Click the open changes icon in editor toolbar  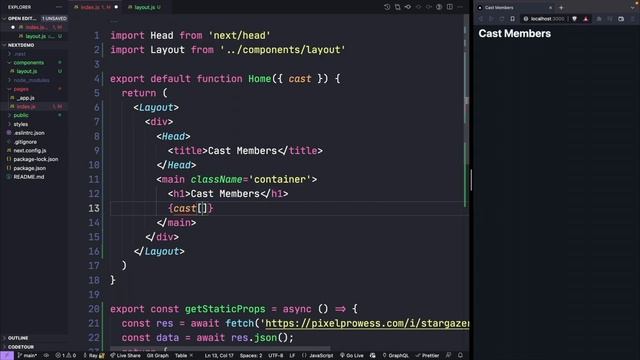398,7
